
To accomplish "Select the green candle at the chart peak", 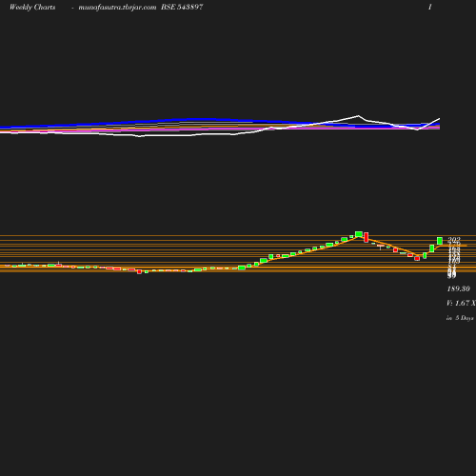I will 359,234.
